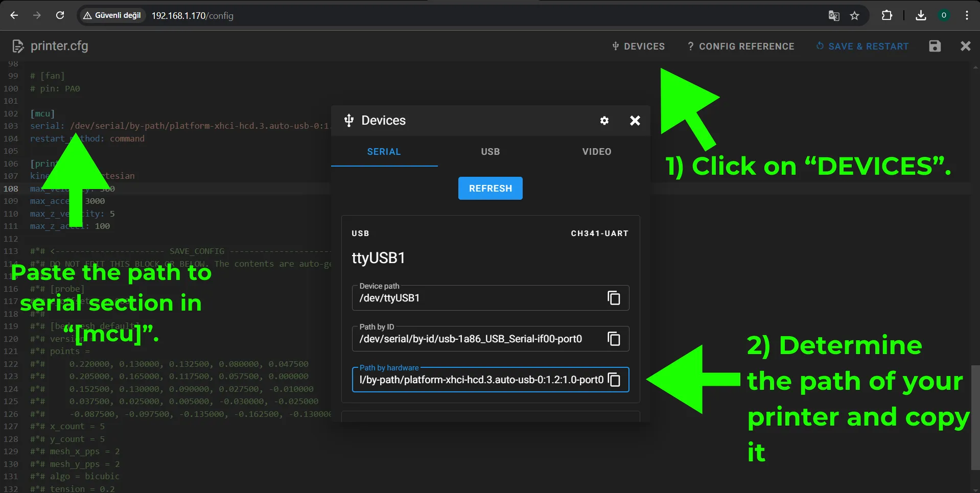Image resolution: width=980 pixels, height=493 pixels.
Task: Click the REFRESH button
Action: pos(491,188)
